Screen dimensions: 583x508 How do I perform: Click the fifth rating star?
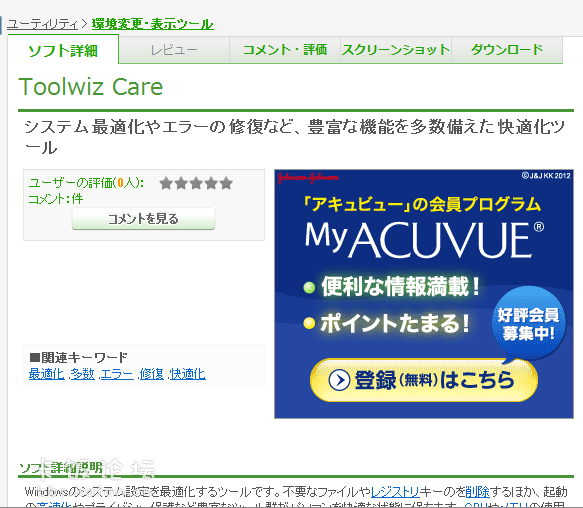pyautogui.click(x=226, y=183)
